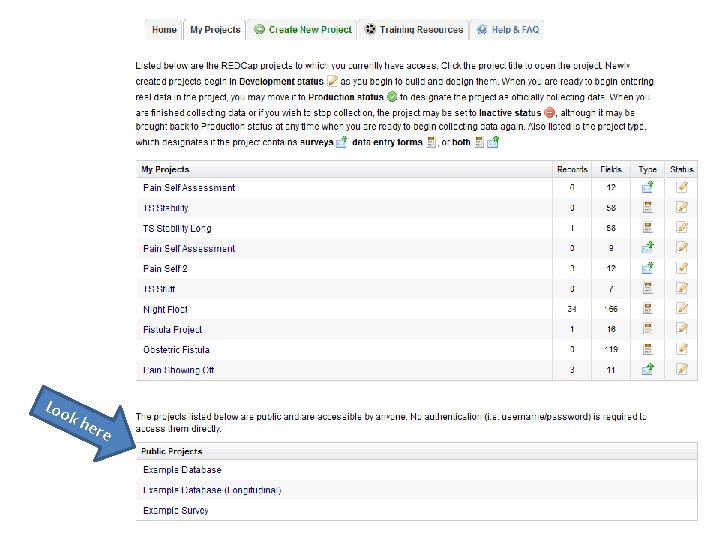
Task: Click the type icon for Obstetric Fistula
Action: click(x=647, y=349)
